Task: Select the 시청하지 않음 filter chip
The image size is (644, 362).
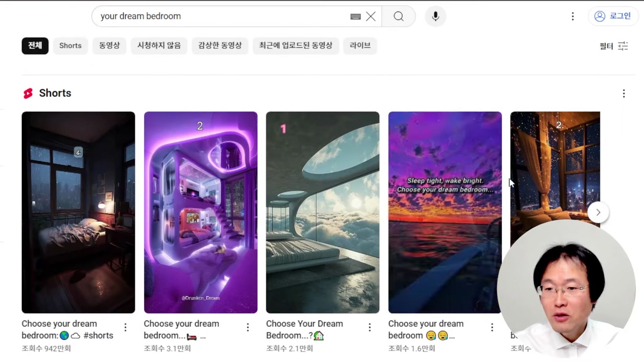Action: [x=159, y=45]
